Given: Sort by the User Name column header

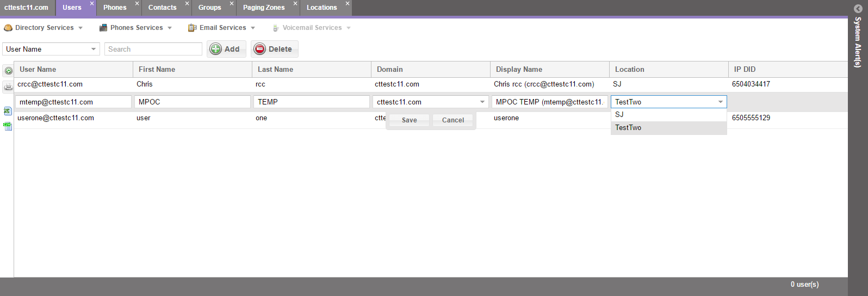Looking at the screenshot, I should point(73,69).
